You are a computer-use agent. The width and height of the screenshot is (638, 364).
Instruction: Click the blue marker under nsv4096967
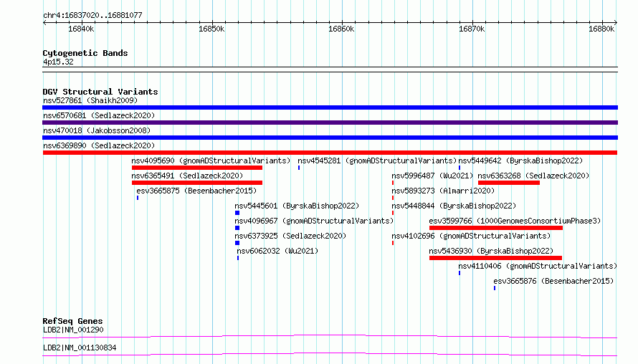tap(237, 228)
